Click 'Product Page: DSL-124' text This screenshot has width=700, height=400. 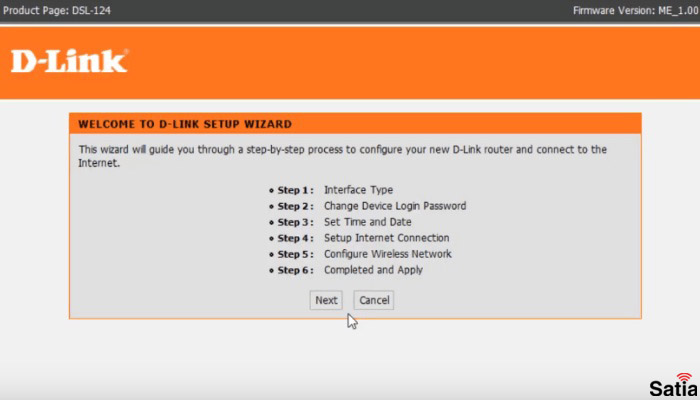[x=57, y=10]
